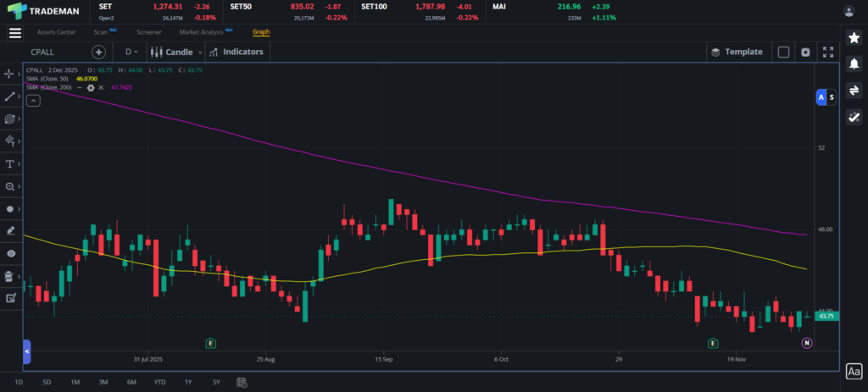Select the crosshair cursor tool
The height and width of the screenshot is (392, 868).
pyautogui.click(x=8, y=74)
